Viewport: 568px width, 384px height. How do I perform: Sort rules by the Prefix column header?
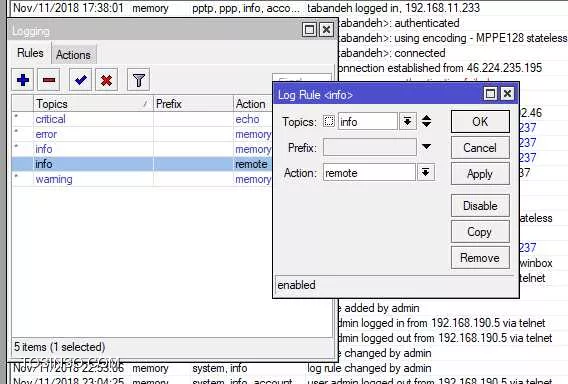193,104
